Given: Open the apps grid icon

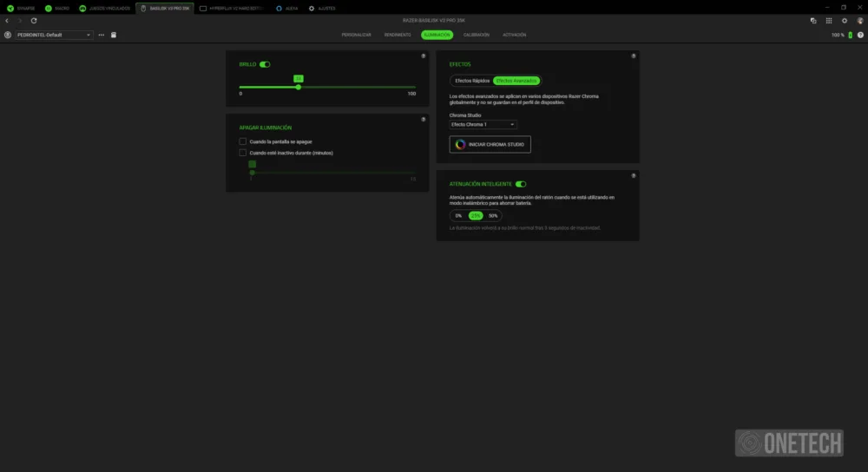Looking at the screenshot, I should [829, 21].
